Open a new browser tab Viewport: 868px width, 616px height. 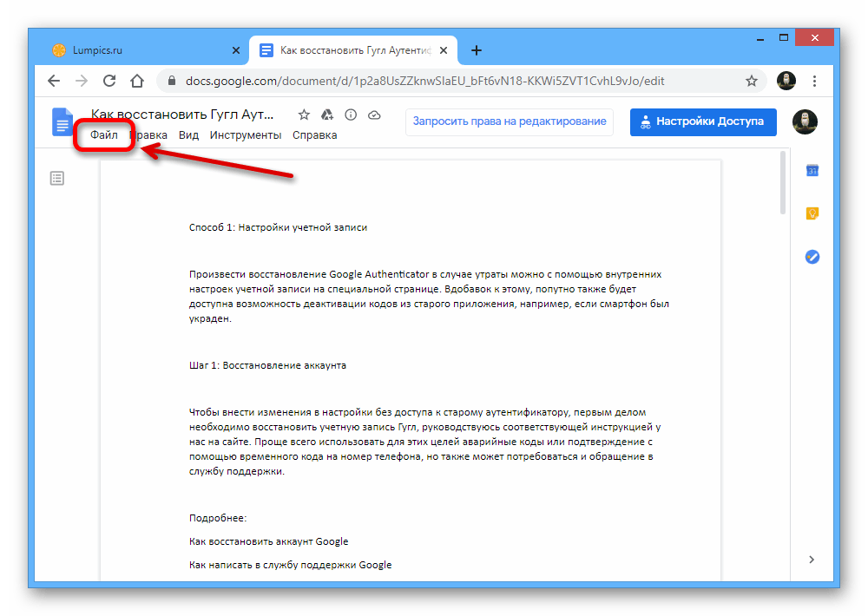coord(477,50)
